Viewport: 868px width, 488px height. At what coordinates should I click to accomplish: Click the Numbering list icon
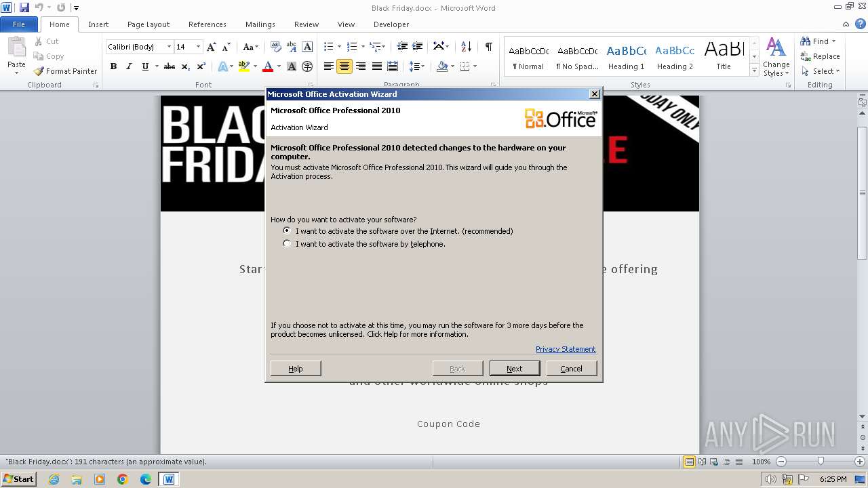352,47
